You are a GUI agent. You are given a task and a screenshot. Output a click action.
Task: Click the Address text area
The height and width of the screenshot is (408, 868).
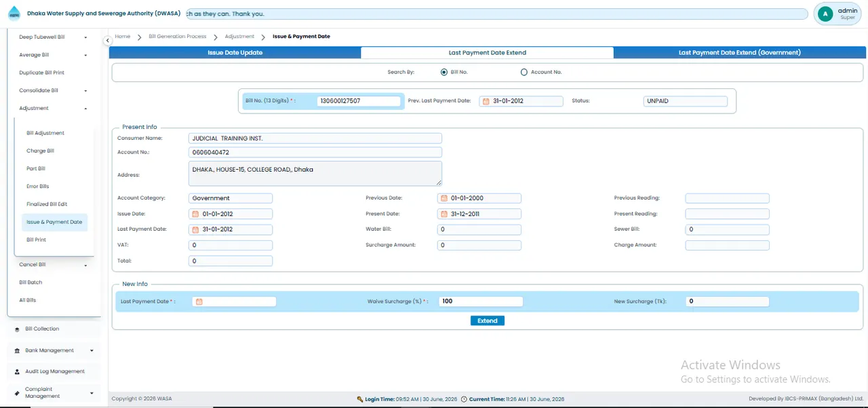(x=315, y=173)
